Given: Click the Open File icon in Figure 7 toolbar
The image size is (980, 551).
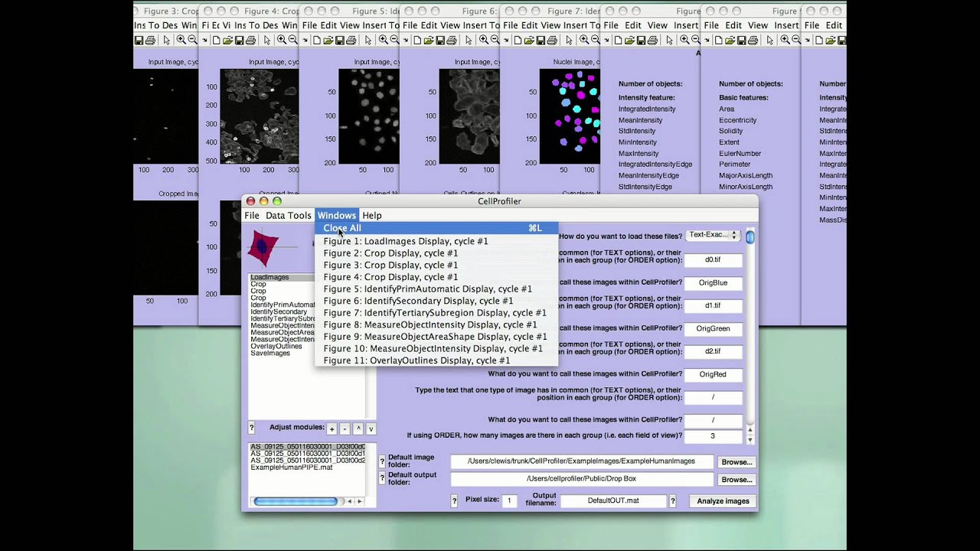Looking at the screenshot, I should pyautogui.click(x=529, y=40).
